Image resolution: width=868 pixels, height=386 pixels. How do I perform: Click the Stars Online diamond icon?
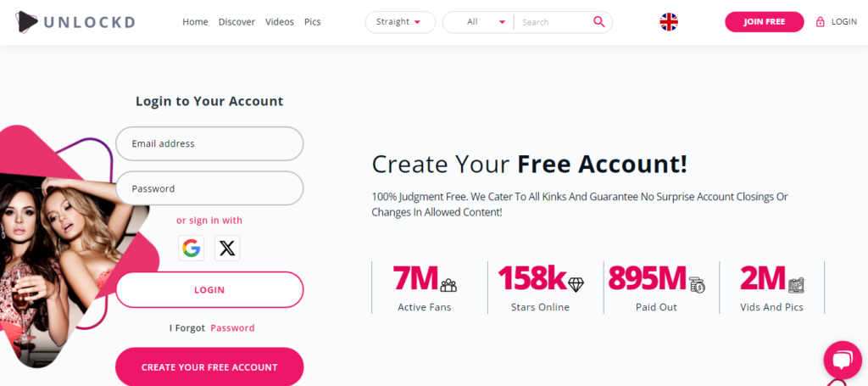(x=576, y=285)
